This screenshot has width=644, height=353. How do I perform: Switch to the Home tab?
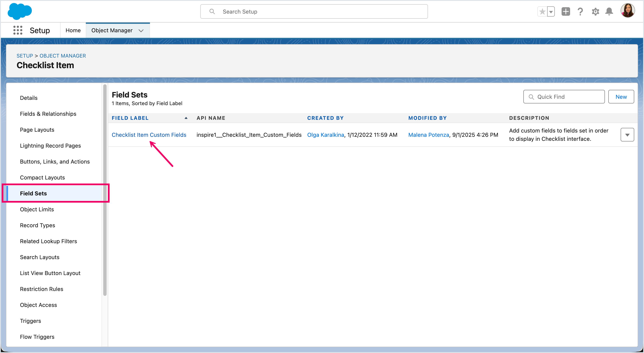(x=73, y=30)
